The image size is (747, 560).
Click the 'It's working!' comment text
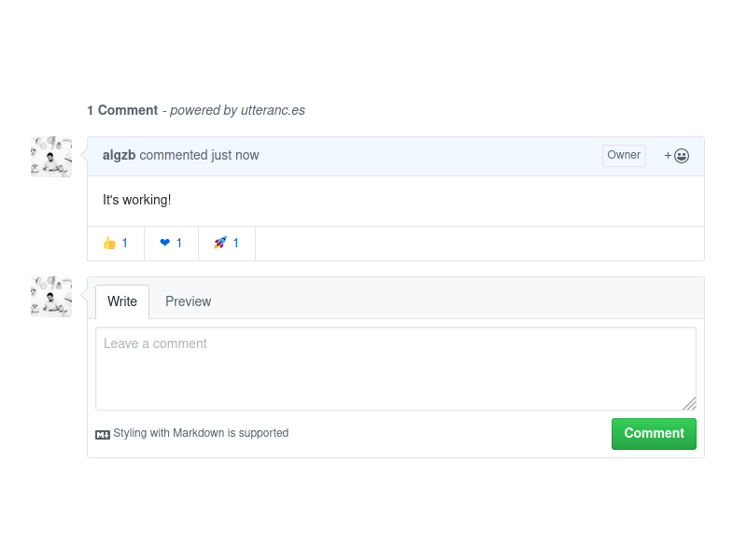point(136,200)
